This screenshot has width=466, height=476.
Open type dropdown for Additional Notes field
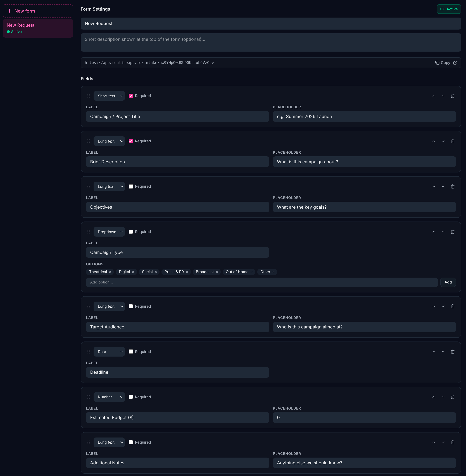click(x=109, y=442)
